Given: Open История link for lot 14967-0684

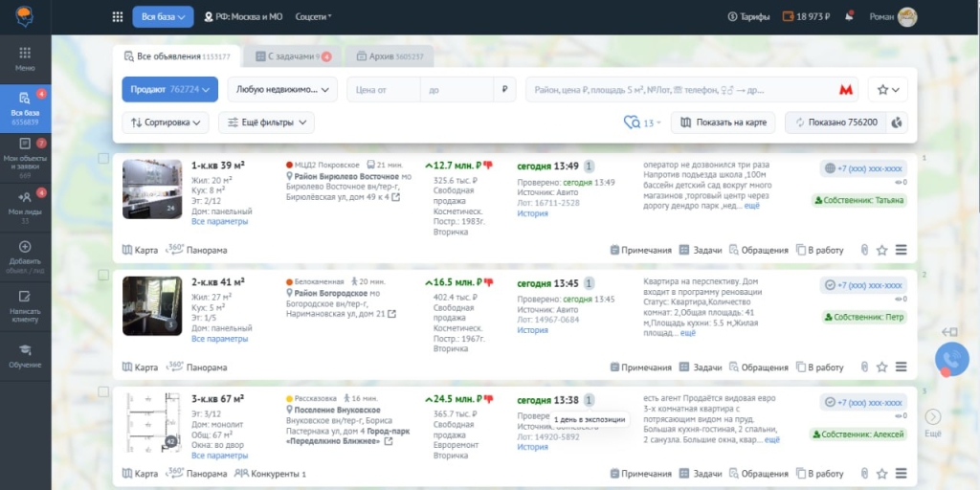Looking at the screenshot, I should 532,330.
